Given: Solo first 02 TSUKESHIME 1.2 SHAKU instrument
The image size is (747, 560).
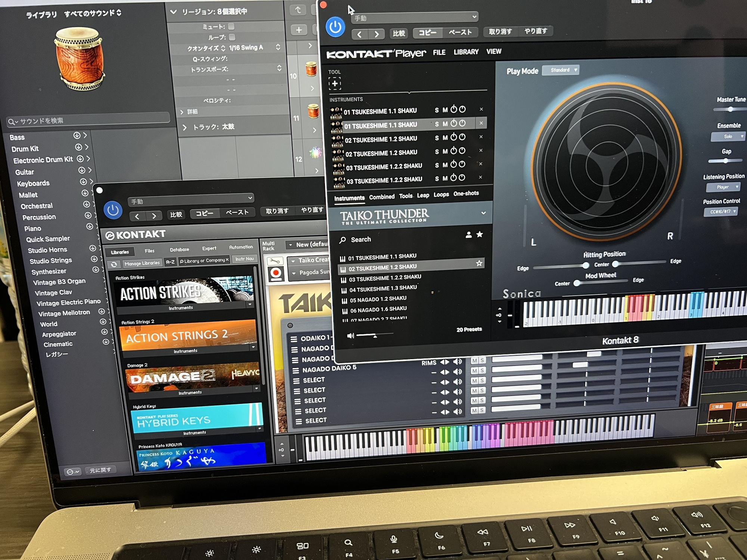Looking at the screenshot, I should (x=437, y=138).
